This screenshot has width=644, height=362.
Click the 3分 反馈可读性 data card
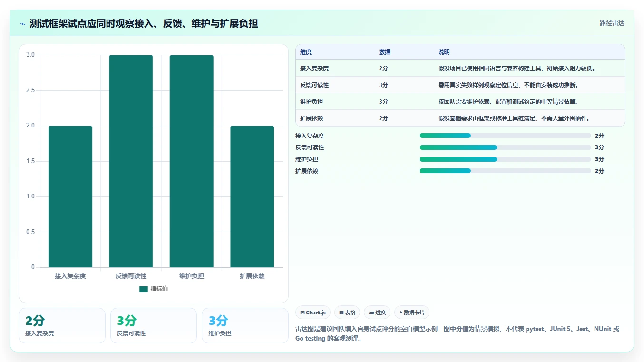[x=154, y=325]
